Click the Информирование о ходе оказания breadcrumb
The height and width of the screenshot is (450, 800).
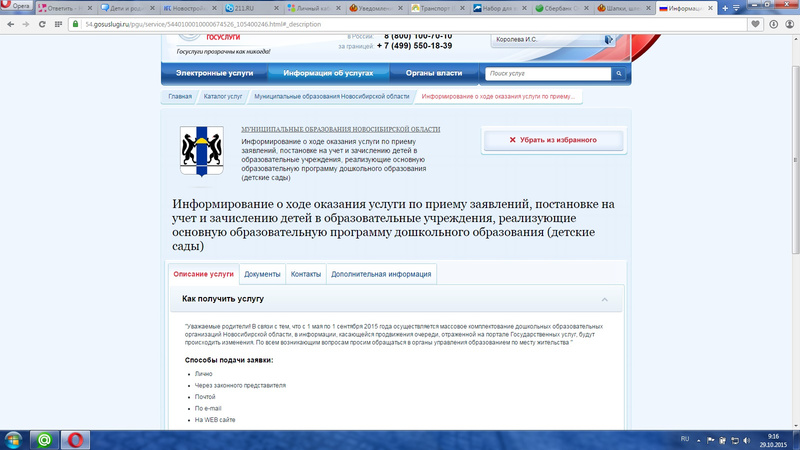coord(498,96)
